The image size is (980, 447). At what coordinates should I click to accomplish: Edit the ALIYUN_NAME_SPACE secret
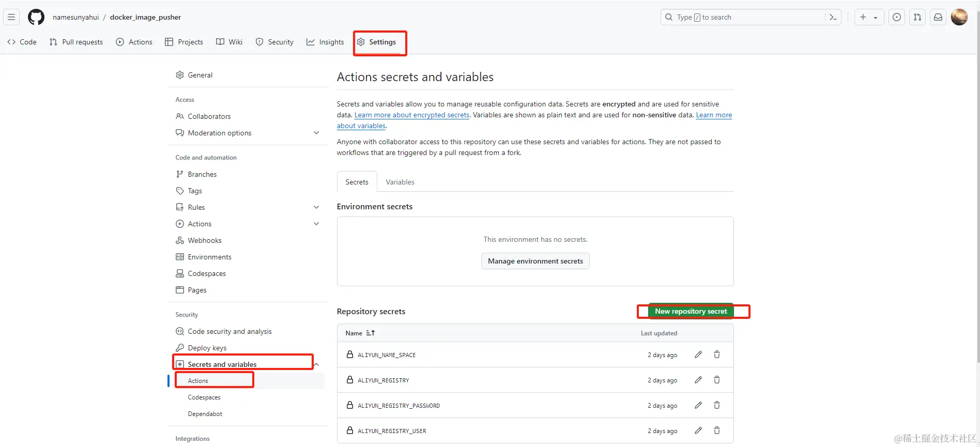tap(698, 354)
